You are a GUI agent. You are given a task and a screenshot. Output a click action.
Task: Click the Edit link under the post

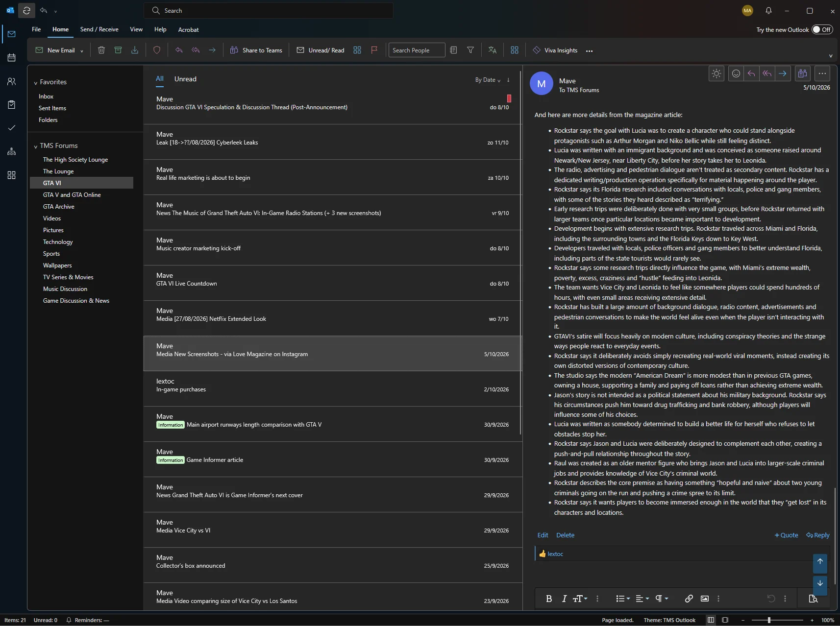pos(543,535)
